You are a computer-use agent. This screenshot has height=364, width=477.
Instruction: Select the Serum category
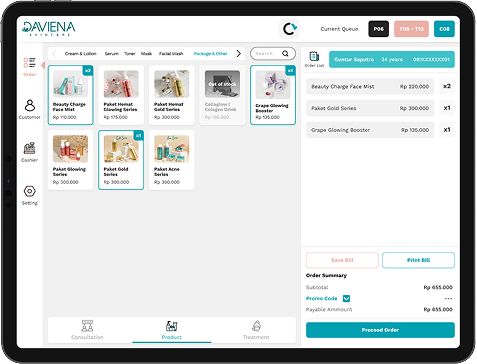tap(112, 54)
